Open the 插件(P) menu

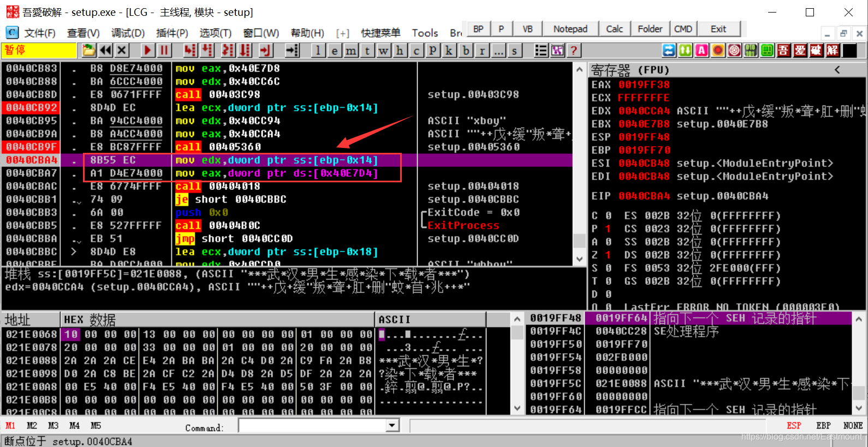[x=172, y=33]
